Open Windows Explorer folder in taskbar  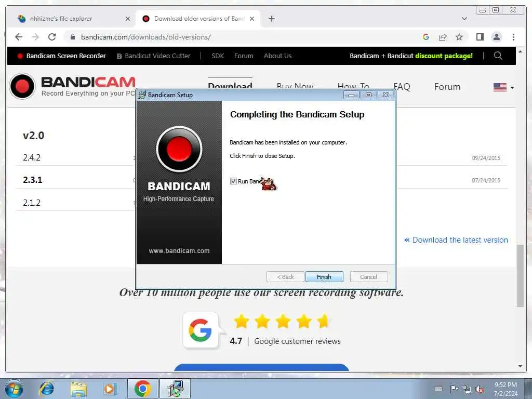point(79,389)
